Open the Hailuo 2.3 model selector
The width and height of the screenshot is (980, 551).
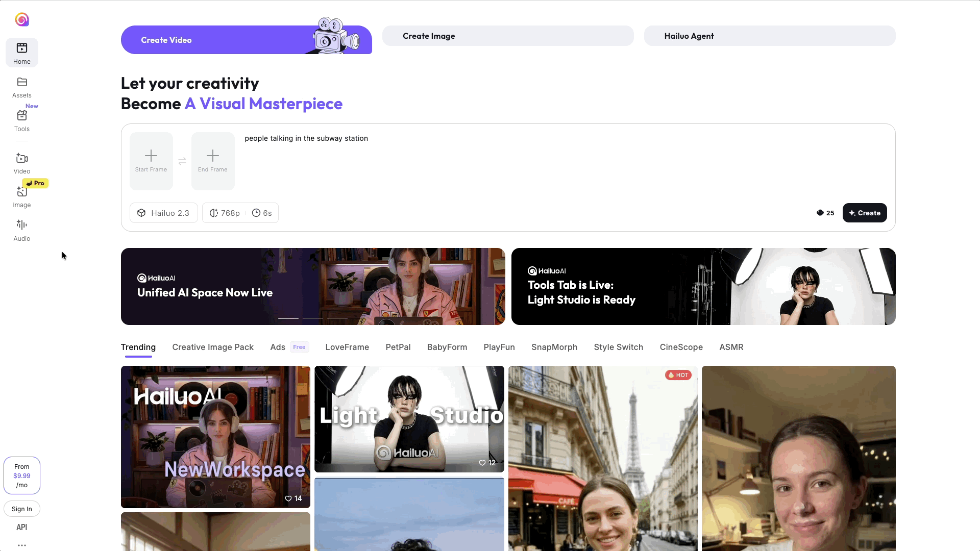pyautogui.click(x=163, y=213)
